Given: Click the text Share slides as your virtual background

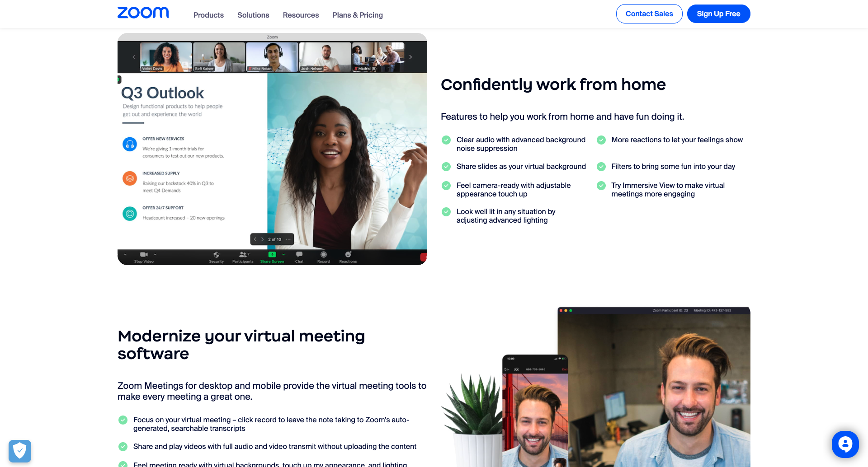Looking at the screenshot, I should pos(521,167).
